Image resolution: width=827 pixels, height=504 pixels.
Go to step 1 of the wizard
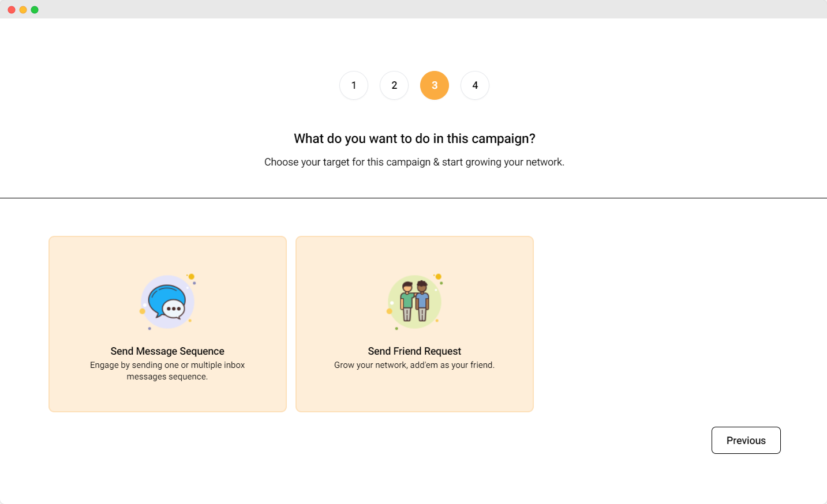point(354,85)
